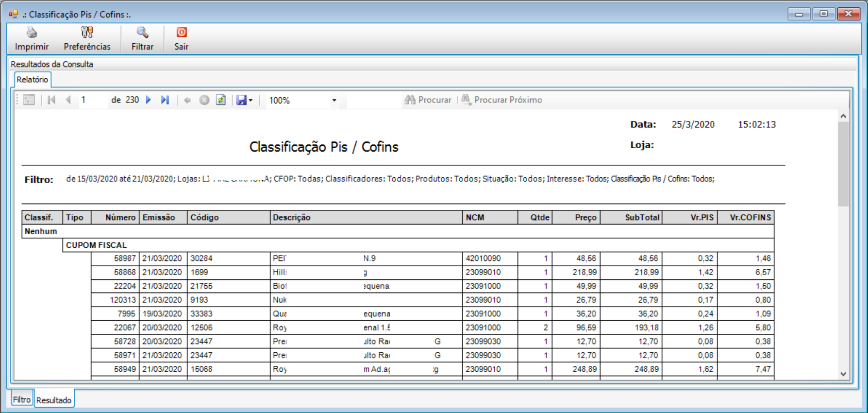Select the Relatório tab

pyautogui.click(x=32, y=80)
